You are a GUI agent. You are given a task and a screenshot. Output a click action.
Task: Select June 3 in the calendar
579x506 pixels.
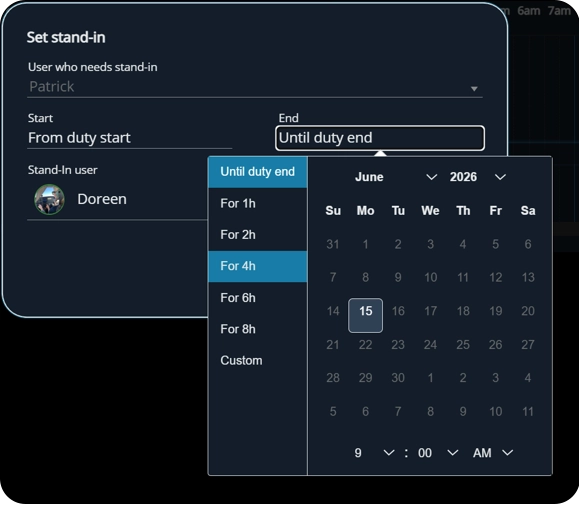pos(431,245)
